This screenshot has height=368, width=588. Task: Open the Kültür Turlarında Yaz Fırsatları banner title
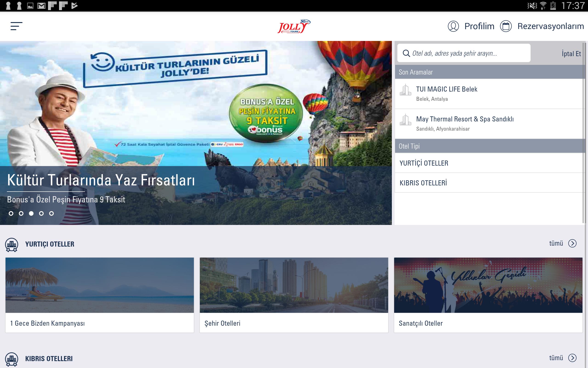point(101,180)
